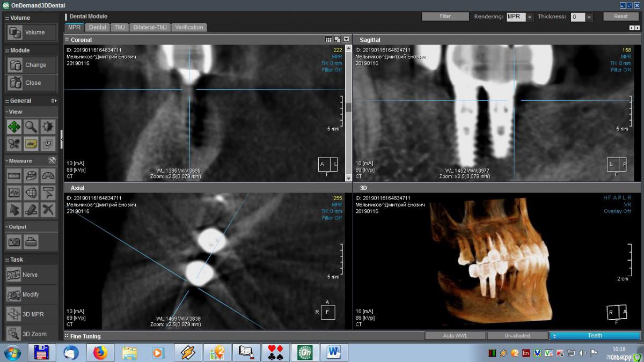Click the printer icon in Output
644x362 pixels.
pyautogui.click(x=31, y=242)
